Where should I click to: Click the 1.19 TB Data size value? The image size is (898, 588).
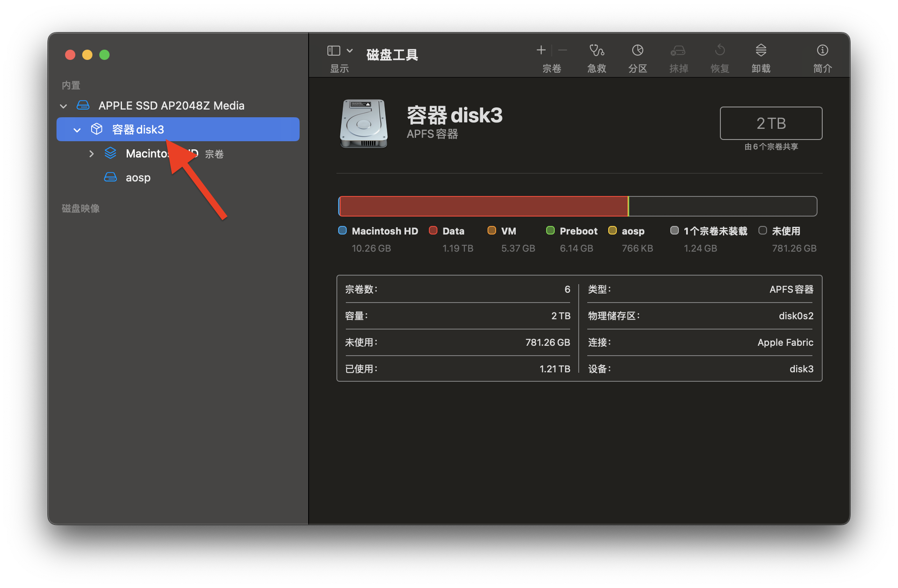click(458, 248)
